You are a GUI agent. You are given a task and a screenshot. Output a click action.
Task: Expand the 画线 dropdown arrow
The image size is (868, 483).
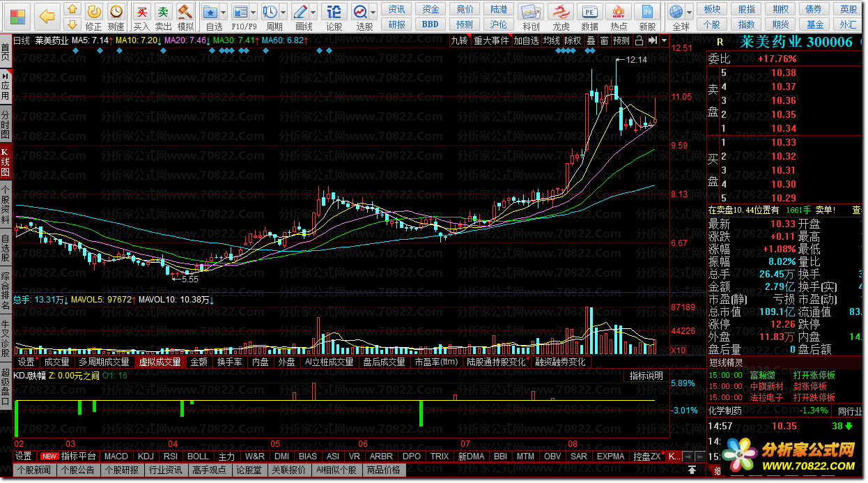(x=313, y=13)
